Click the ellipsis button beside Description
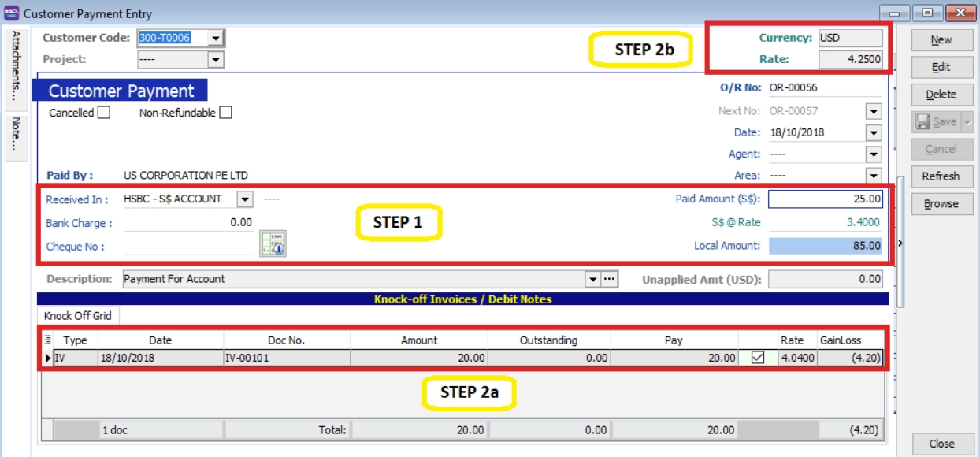Screen dimensions: 980x457 [x=608, y=279]
